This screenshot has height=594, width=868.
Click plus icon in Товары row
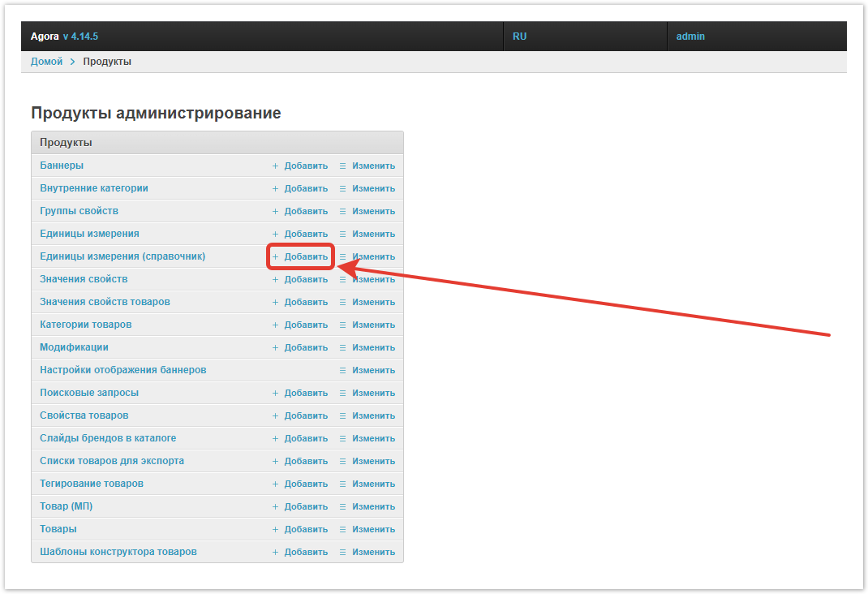point(275,529)
